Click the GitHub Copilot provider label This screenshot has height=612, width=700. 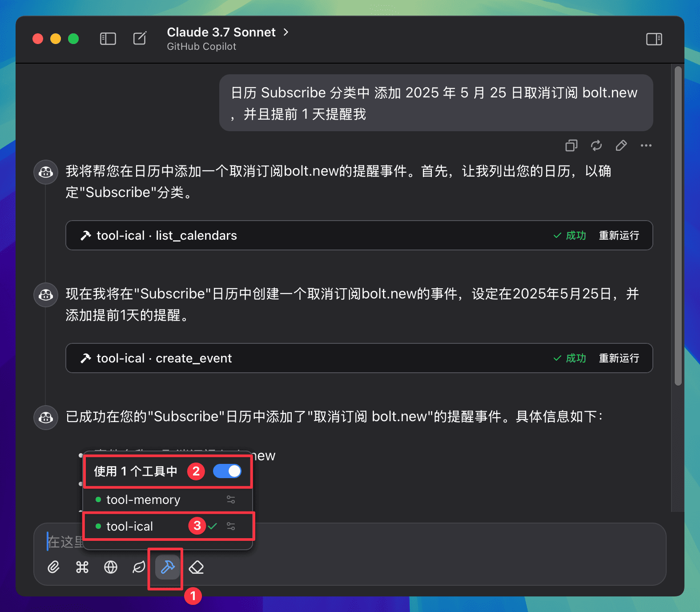pos(201,46)
